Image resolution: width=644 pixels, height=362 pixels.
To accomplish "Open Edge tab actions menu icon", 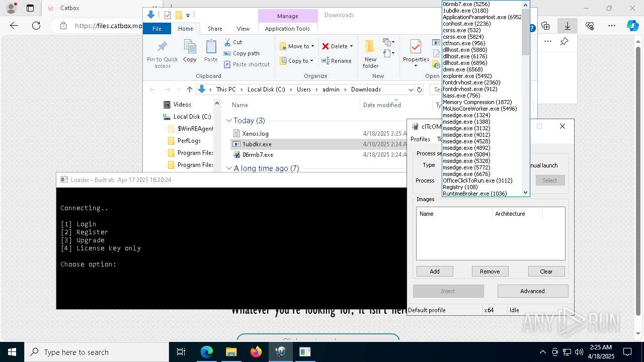I will (30, 8).
